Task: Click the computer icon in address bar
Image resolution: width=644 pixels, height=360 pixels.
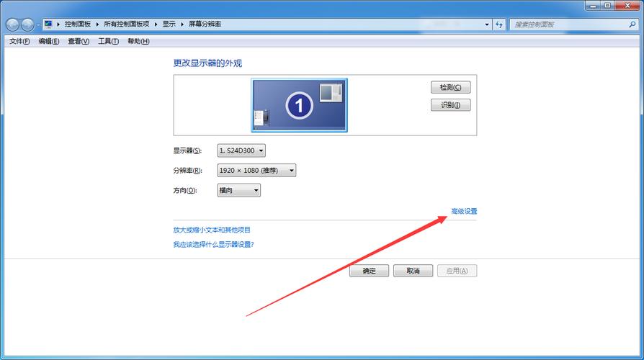Action: point(48,24)
